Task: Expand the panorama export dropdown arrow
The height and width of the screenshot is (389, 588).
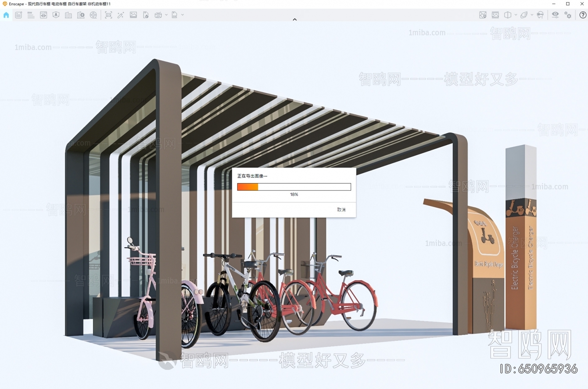Action: point(166,15)
